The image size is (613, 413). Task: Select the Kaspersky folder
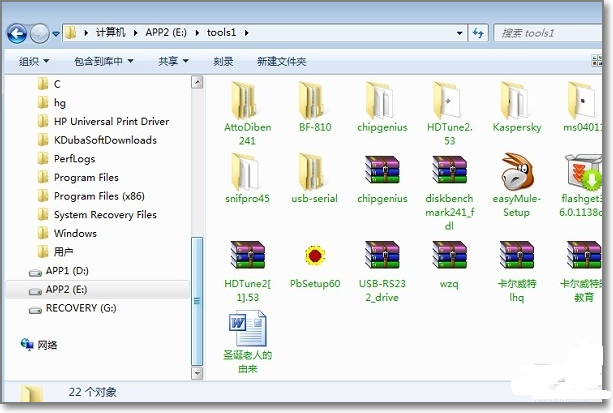[x=516, y=106]
